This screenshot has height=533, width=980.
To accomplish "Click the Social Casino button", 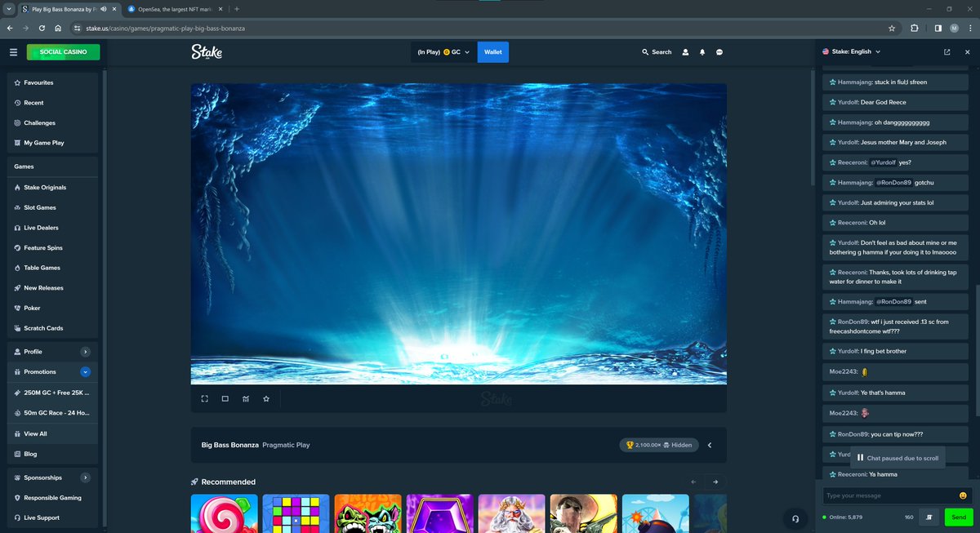I will 63,52.
